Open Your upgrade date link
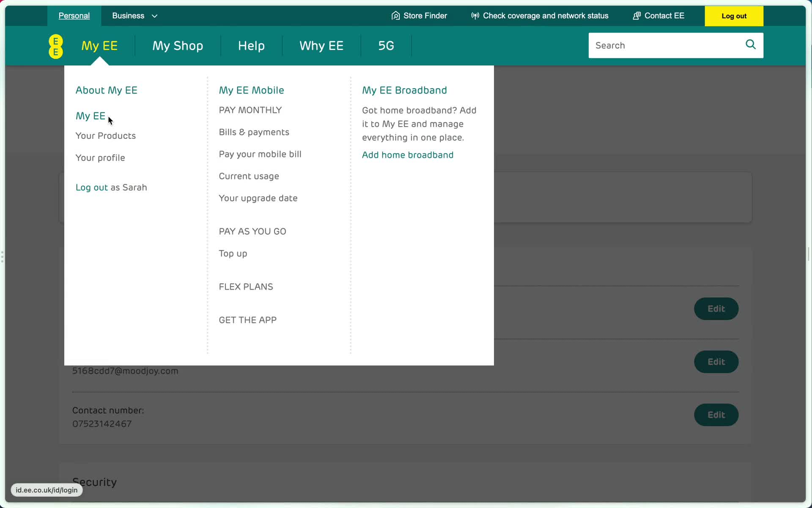 (258, 198)
